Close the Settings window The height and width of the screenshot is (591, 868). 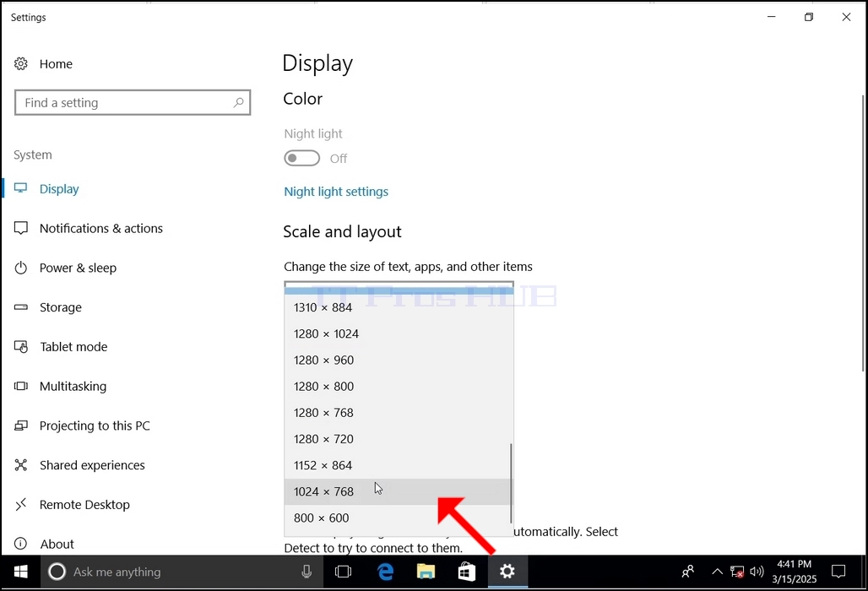[846, 17]
